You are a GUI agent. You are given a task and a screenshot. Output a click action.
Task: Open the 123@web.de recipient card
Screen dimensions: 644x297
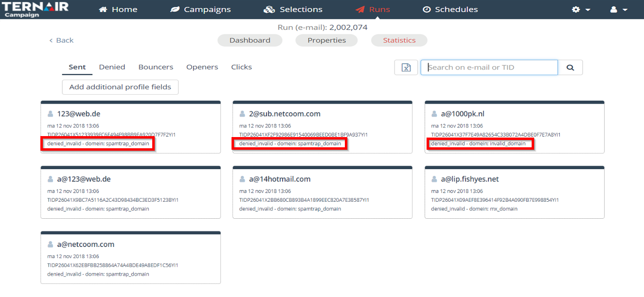click(x=130, y=127)
